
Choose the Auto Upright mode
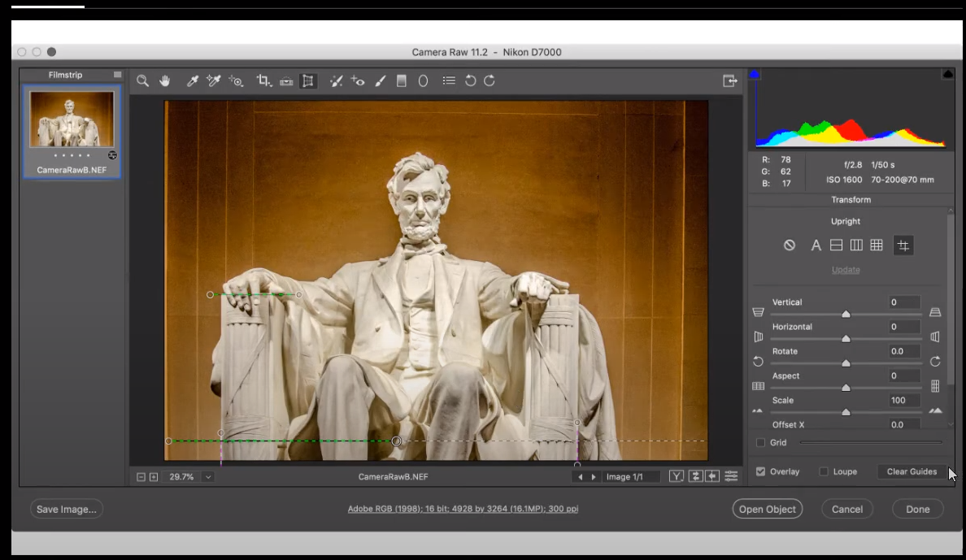[816, 245]
